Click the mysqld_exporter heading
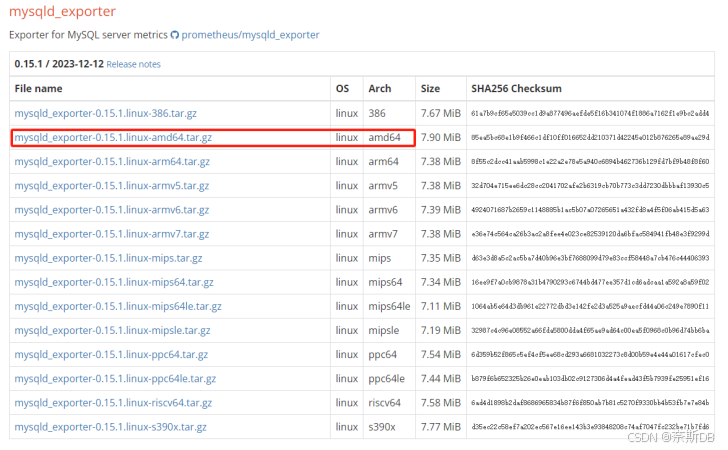Image resolution: width=728 pixels, height=450 pixels. coord(62,11)
